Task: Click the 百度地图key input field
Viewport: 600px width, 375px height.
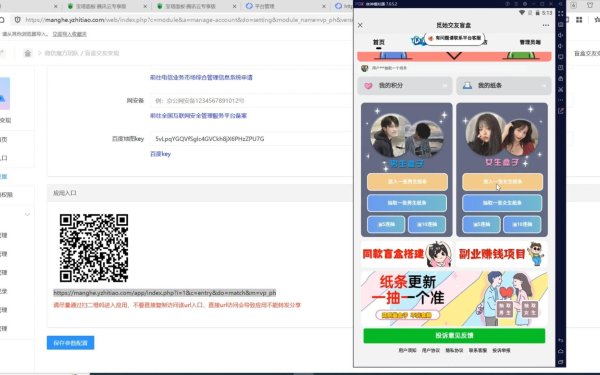Action: click(x=251, y=139)
